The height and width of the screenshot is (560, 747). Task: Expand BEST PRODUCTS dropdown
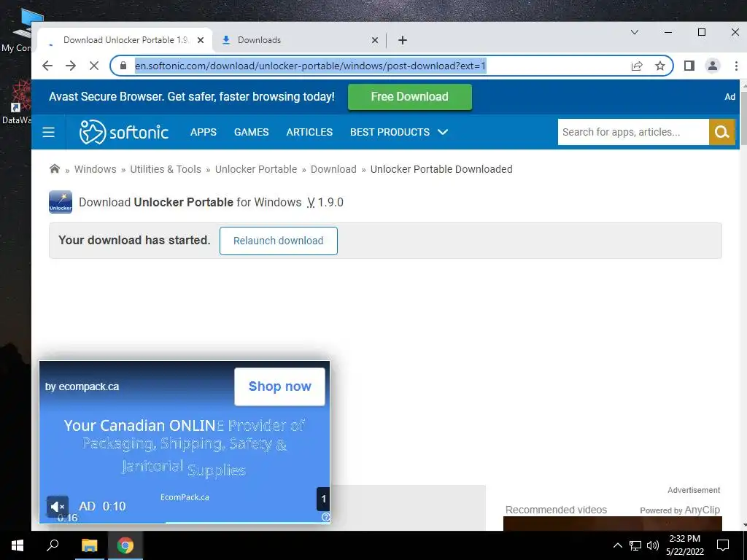[x=399, y=132]
